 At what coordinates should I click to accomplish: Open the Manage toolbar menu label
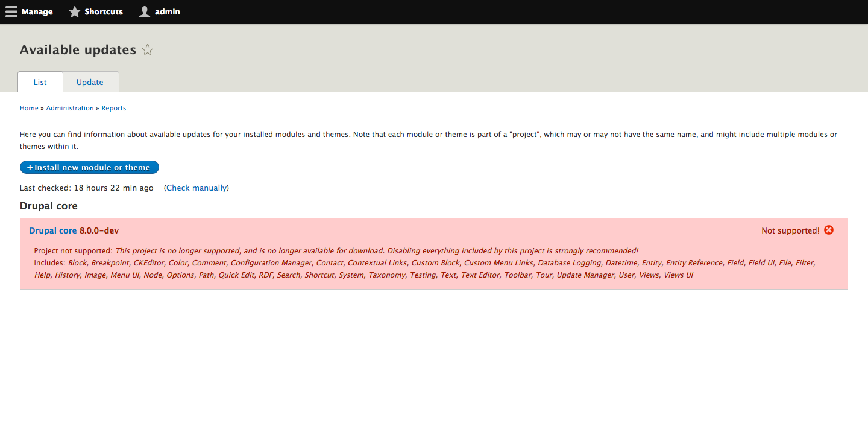tap(37, 11)
